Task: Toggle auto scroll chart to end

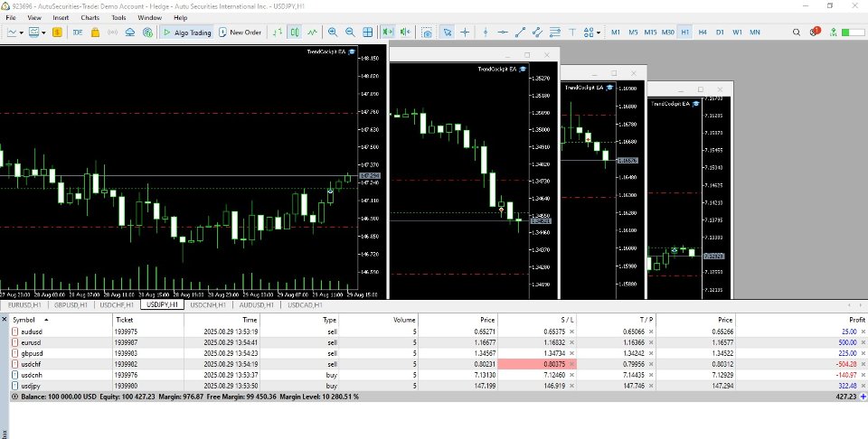Action: tap(388, 33)
